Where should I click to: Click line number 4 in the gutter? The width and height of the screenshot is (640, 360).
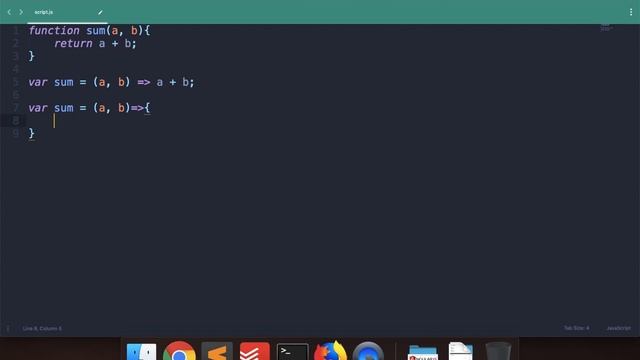[x=16, y=69]
